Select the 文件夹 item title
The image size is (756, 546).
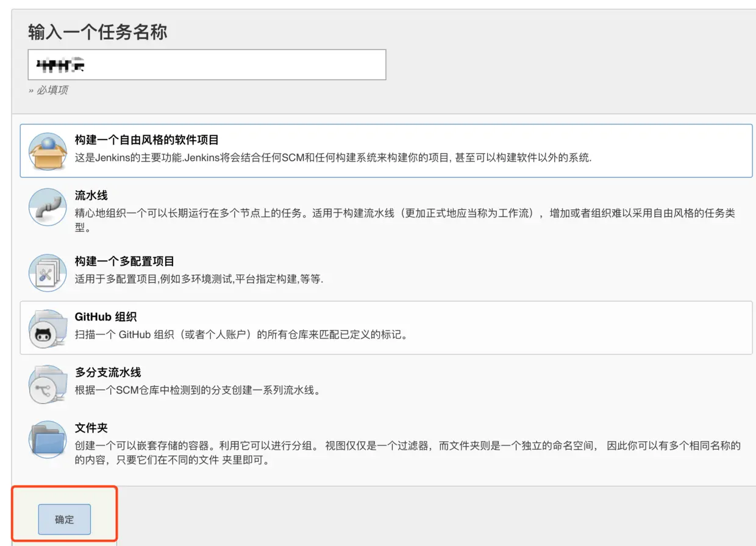[x=91, y=428]
